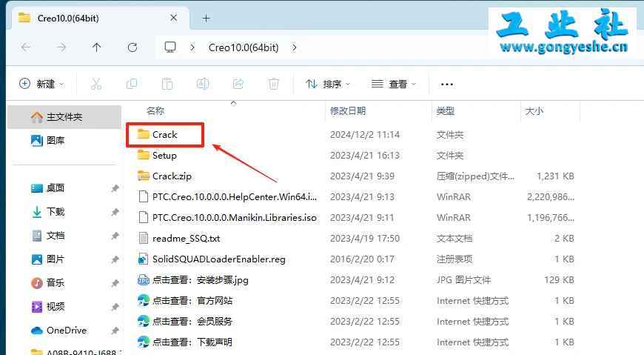Unpin 视频 using its pin icon
The height and width of the screenshot is (355, 644).
tap(115, 307)
